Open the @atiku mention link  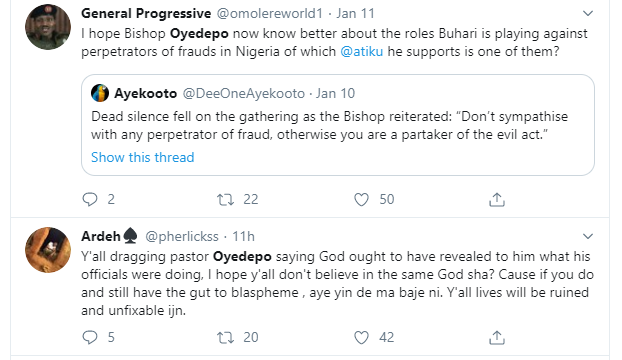click(x=362, y=52)
